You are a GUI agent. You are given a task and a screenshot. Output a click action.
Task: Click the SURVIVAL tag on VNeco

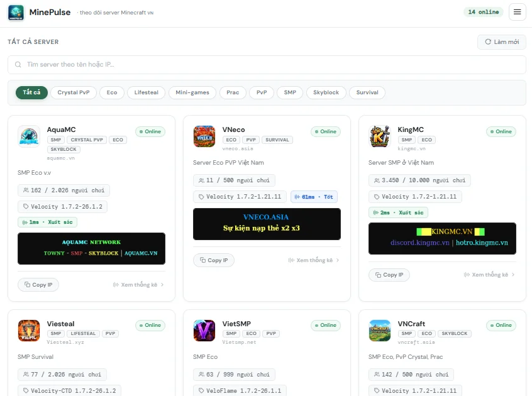277,140
